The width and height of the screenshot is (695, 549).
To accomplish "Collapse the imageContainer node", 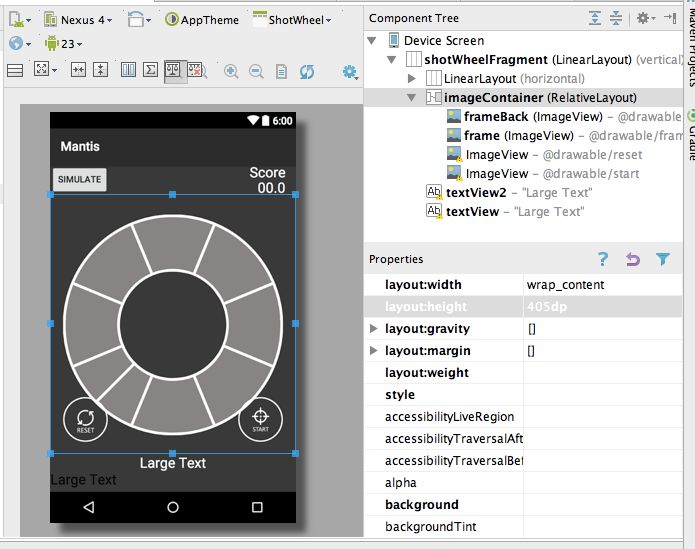I will point(412,97).
